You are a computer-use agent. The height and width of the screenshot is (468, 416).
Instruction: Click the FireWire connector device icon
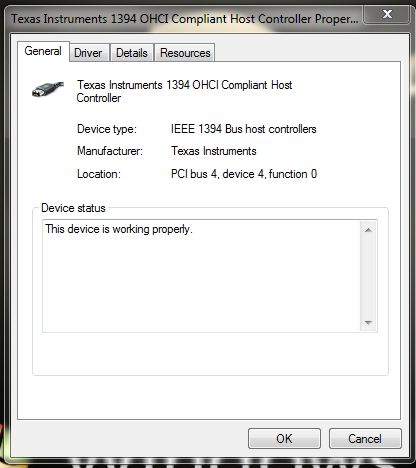pos(48,89)
